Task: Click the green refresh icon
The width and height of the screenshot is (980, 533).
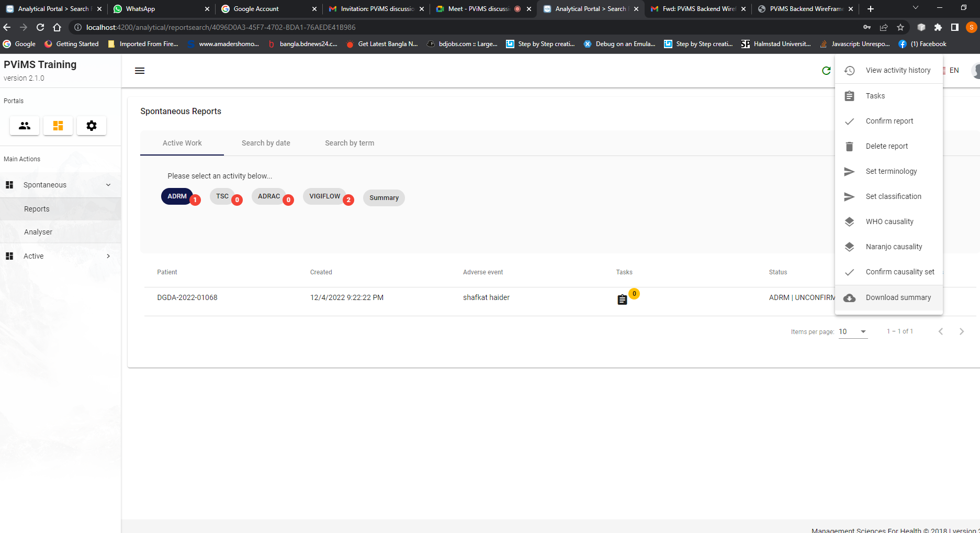Action: pos(826,71)
